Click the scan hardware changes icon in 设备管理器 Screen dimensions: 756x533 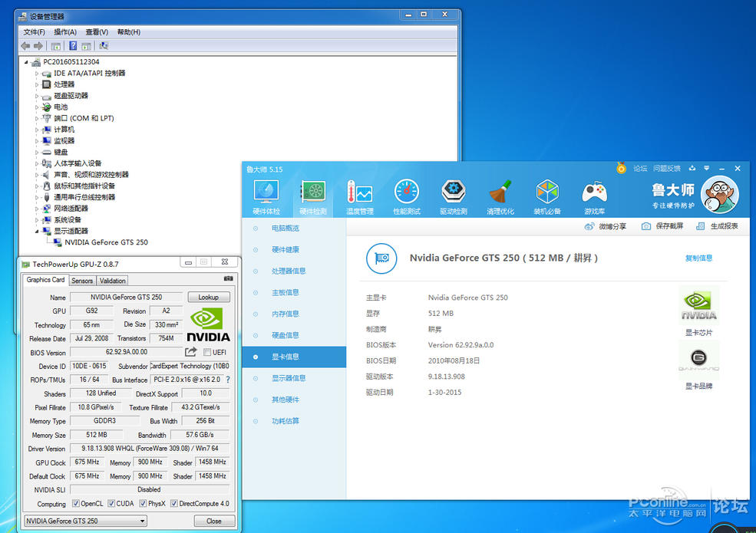pos(104,46)
